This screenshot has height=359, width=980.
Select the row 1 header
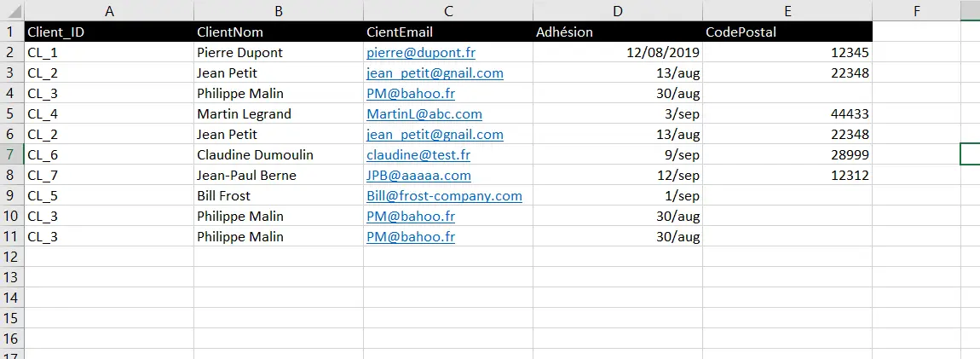[x=11, y=32]
